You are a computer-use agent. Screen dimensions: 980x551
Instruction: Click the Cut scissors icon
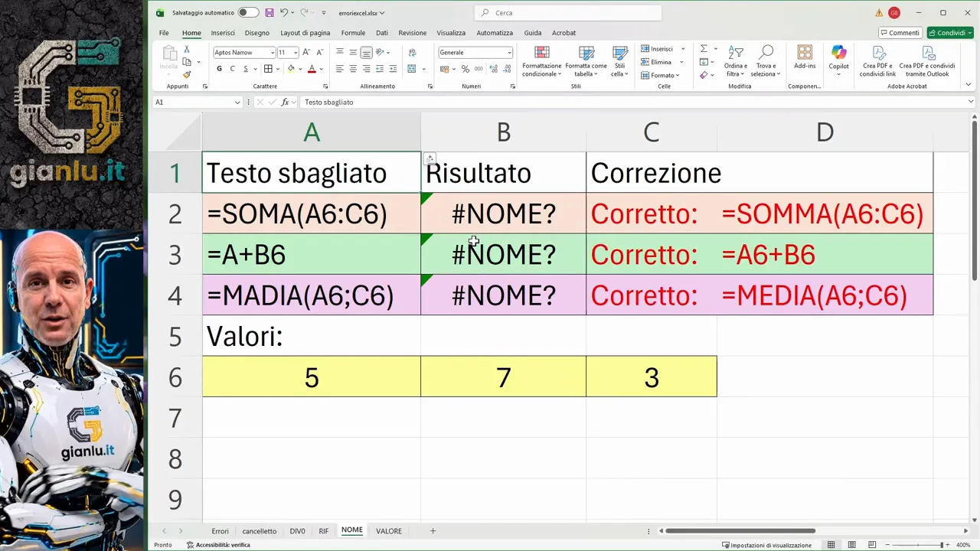click(x=187, y=49)
